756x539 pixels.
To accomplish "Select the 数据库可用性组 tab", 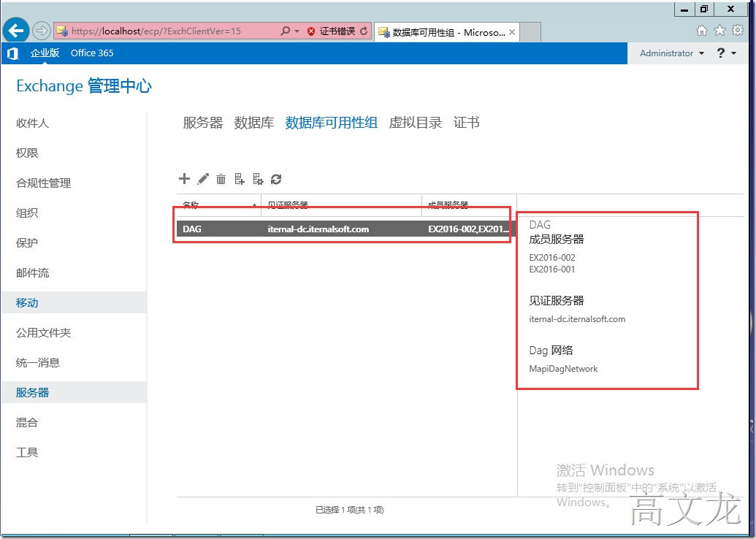I will click(x=331, y=123).
